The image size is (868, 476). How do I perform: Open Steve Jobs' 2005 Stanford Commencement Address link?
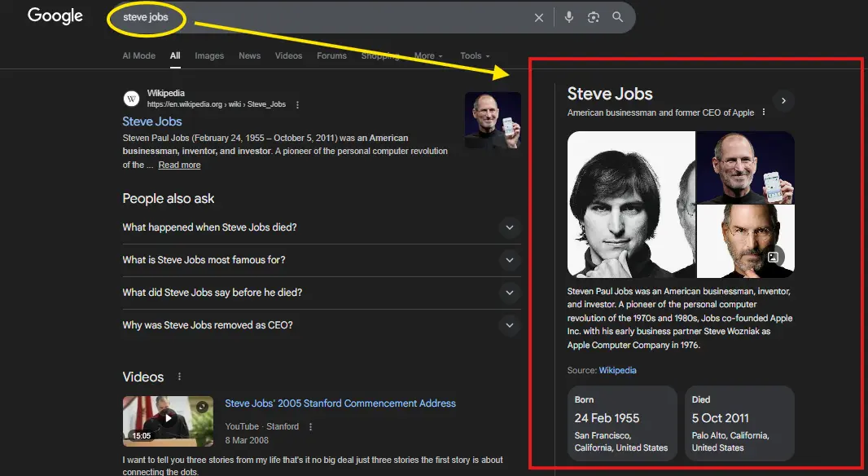[x=340, y=403]
